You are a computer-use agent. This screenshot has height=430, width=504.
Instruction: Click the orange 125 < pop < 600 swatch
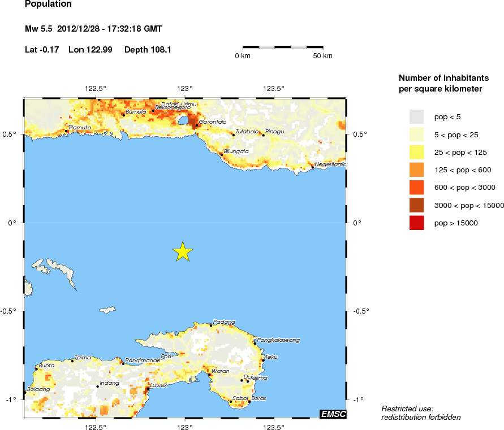tap(416, 170)
